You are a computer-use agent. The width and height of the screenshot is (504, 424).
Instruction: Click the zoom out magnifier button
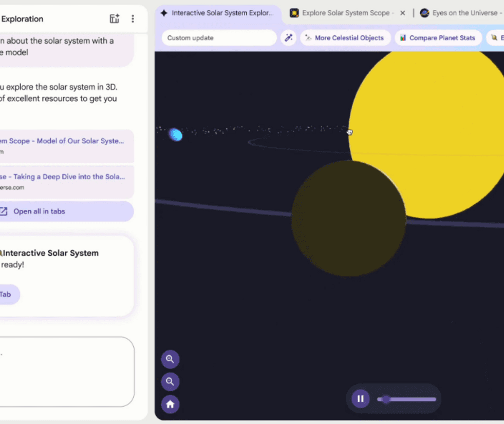[170, 381]
